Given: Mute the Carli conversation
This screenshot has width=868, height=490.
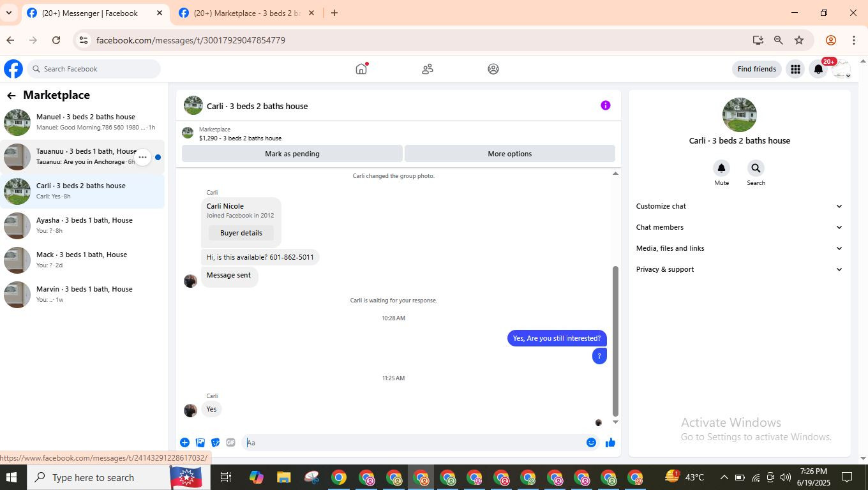Looking at the screenshot, I should pyautogui.click(x=721, y=168).
